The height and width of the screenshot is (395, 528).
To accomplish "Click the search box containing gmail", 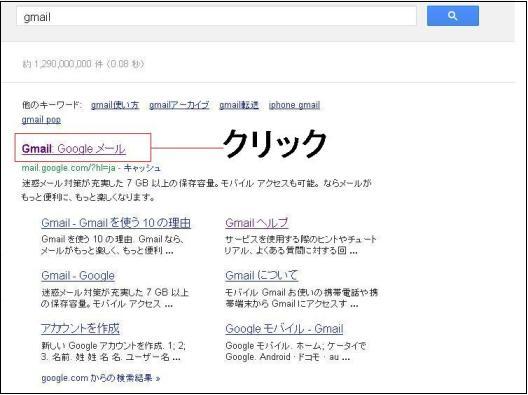I will pos(216,16).
